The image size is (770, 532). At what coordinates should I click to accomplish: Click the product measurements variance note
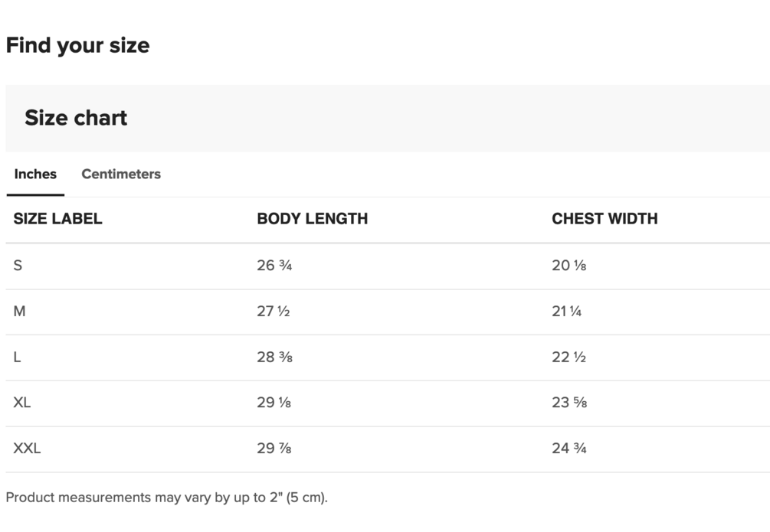pyautogui.click(x=166, y=498)
